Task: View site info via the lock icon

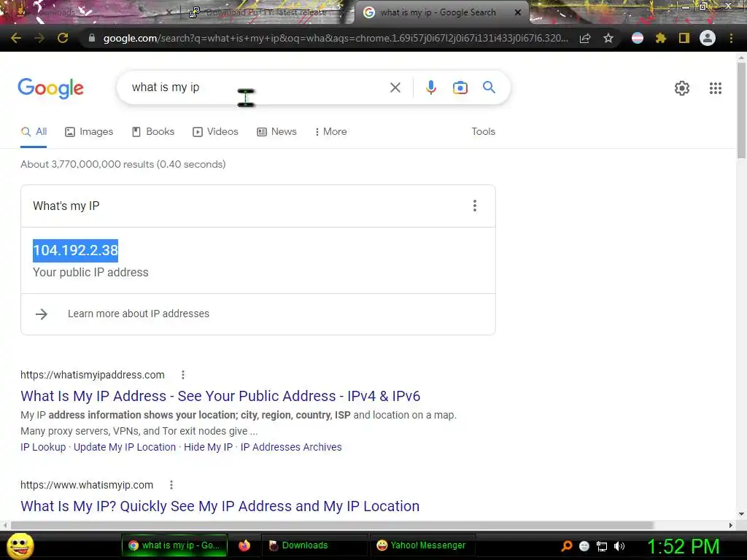Action: 91,38
